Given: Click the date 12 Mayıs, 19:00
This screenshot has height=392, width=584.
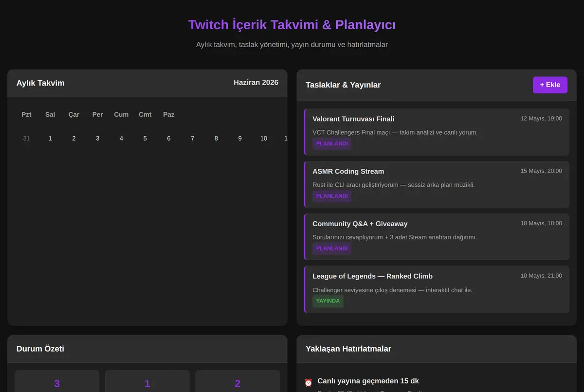Looking at the screenshot, I should tap(541, 119).
